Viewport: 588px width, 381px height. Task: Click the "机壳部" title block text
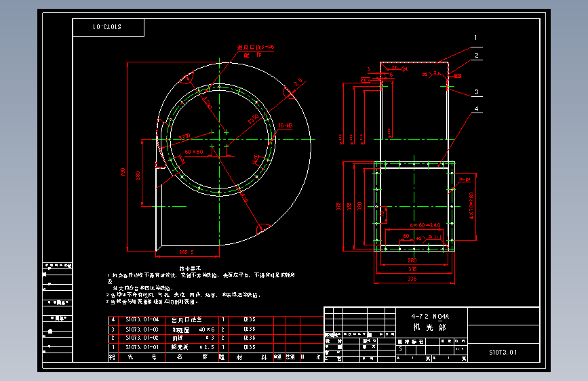[x=430, y=327]
